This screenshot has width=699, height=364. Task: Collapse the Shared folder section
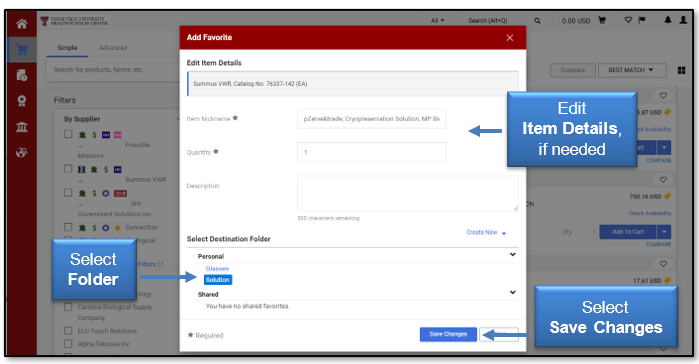[513, 292]
